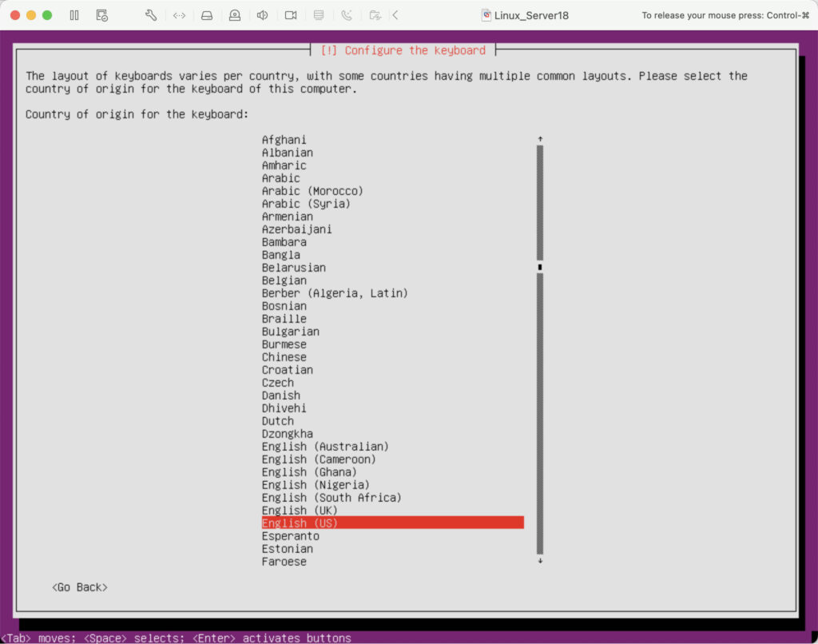Choose English (Cameroon) layout
818x644 pixels.
[392, 459]
